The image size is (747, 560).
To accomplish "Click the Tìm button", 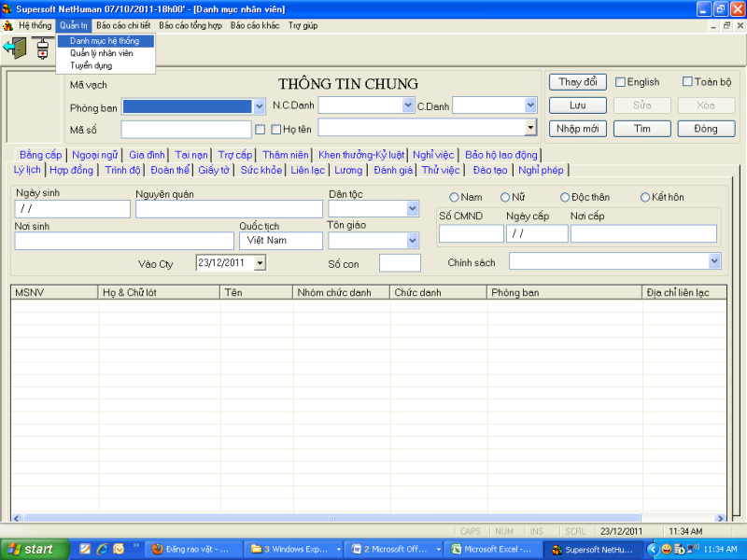I will tap(641, 129).
